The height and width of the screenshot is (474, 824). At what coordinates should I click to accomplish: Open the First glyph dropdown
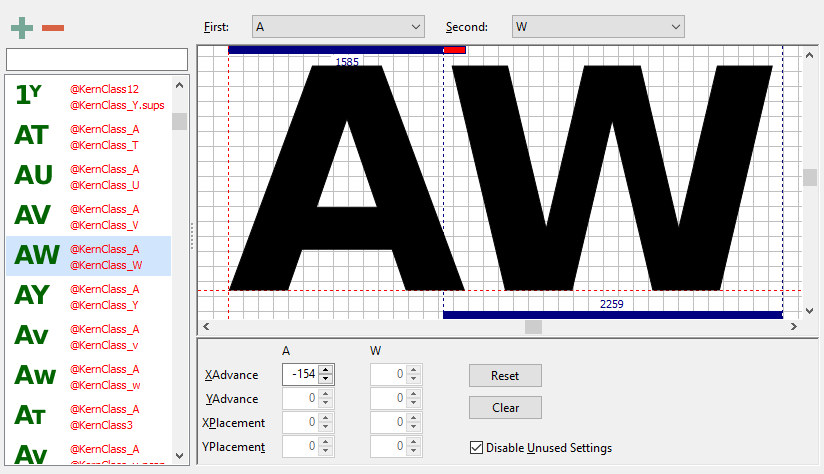[338, 27]
